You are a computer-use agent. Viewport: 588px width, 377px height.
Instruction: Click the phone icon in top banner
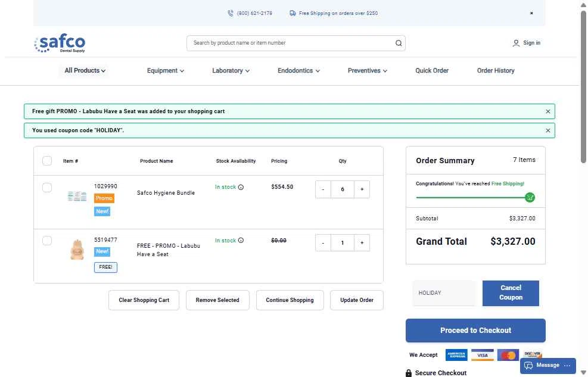click(x=230, y=13)
